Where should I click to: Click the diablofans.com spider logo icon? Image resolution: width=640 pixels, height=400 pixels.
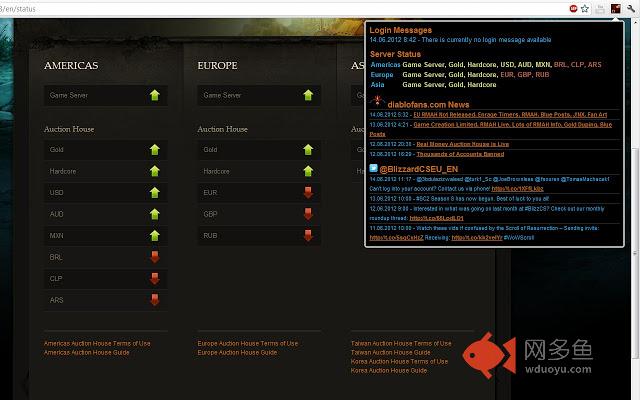coord(377,101)
